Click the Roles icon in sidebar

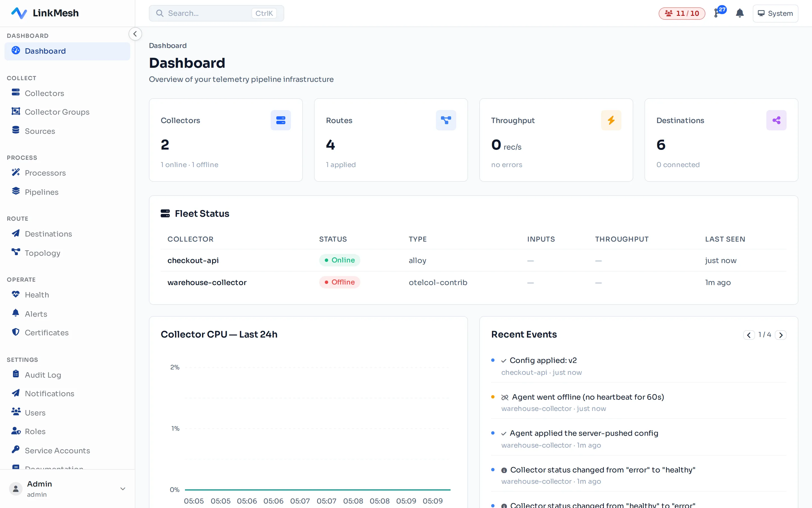click(16, 431)
